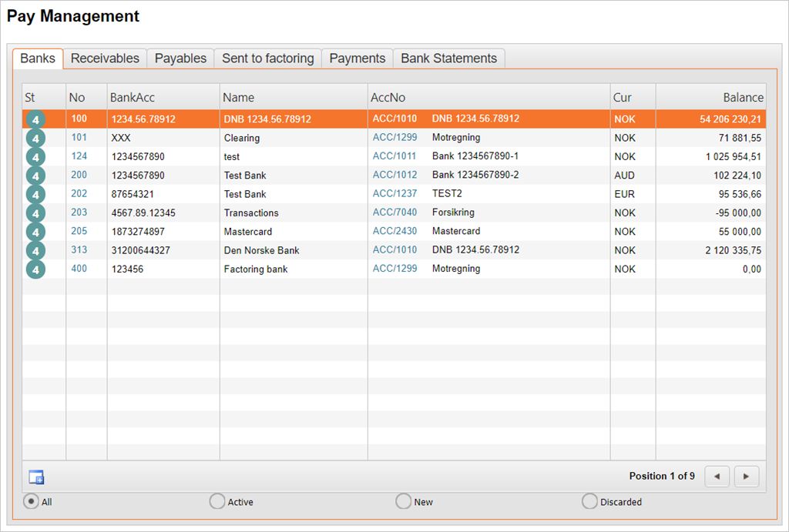789x532 pixels.
Task: Click status icon for bank 313 row
Action: (x=35, y=251)
